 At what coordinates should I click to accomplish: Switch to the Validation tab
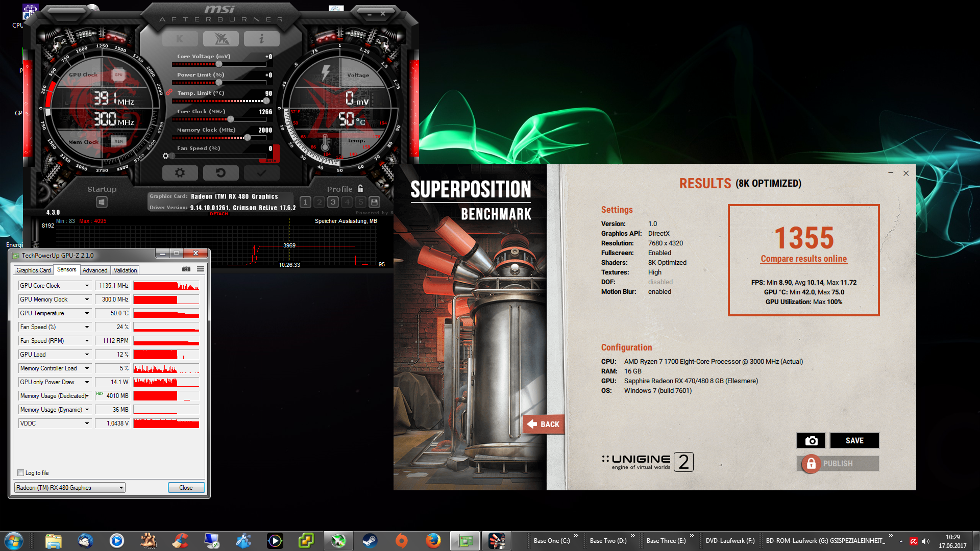click(x=125, y=270)
